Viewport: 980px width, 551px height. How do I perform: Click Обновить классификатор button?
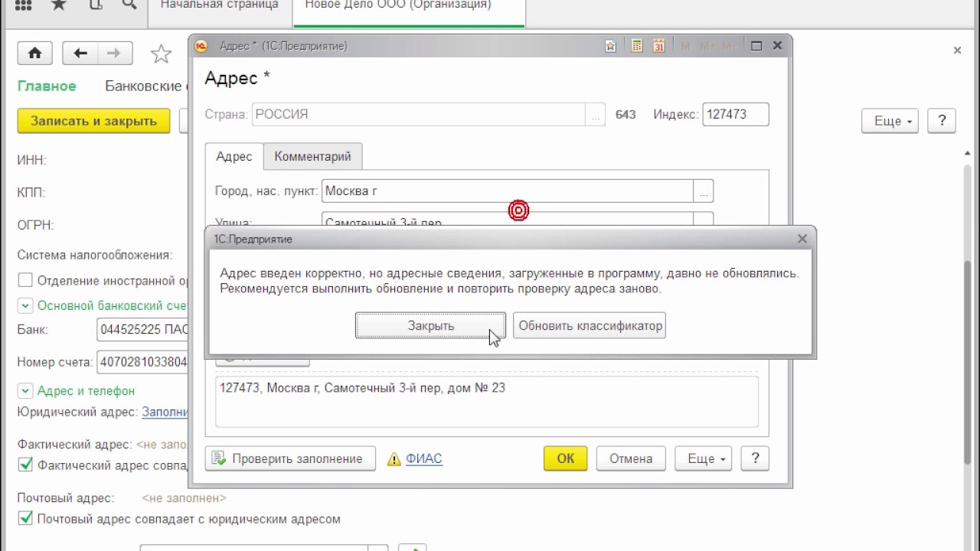coord(590,326)
